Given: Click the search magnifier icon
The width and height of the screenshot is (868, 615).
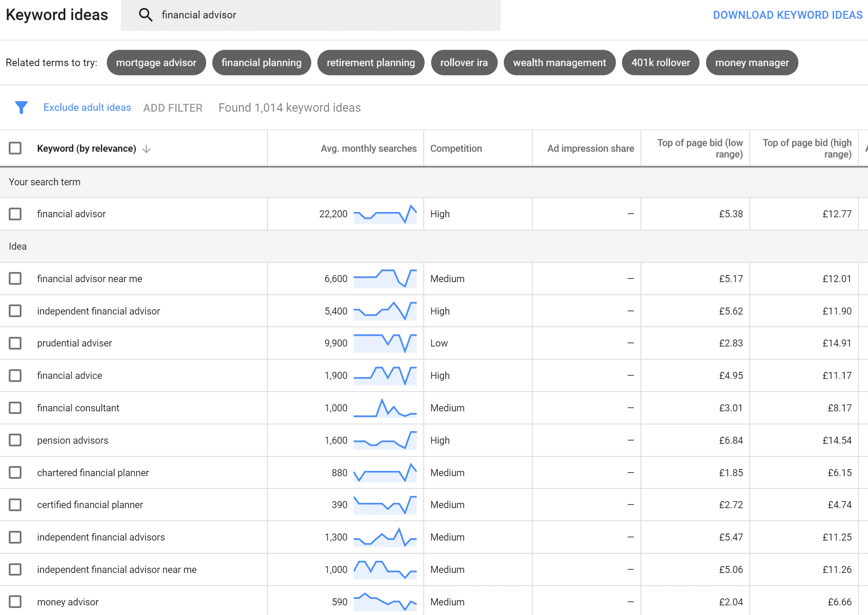Looking at the screenshot, I should pos(145,15).
